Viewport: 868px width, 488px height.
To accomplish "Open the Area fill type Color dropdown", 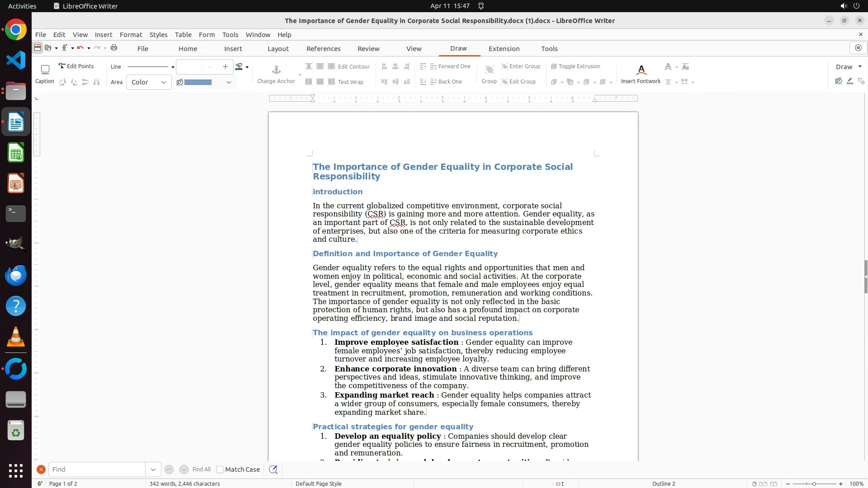I will pos(149,82).
